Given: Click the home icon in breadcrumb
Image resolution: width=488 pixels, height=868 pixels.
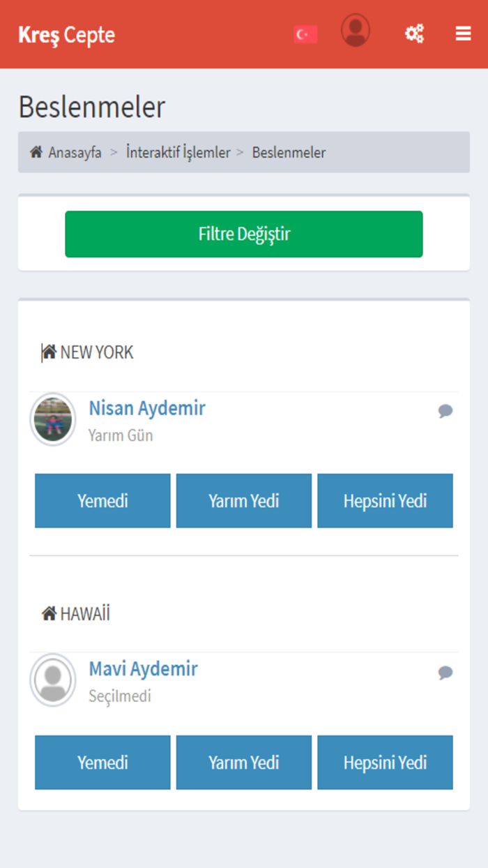Looking at the screenshot, I should pos(36,152).
